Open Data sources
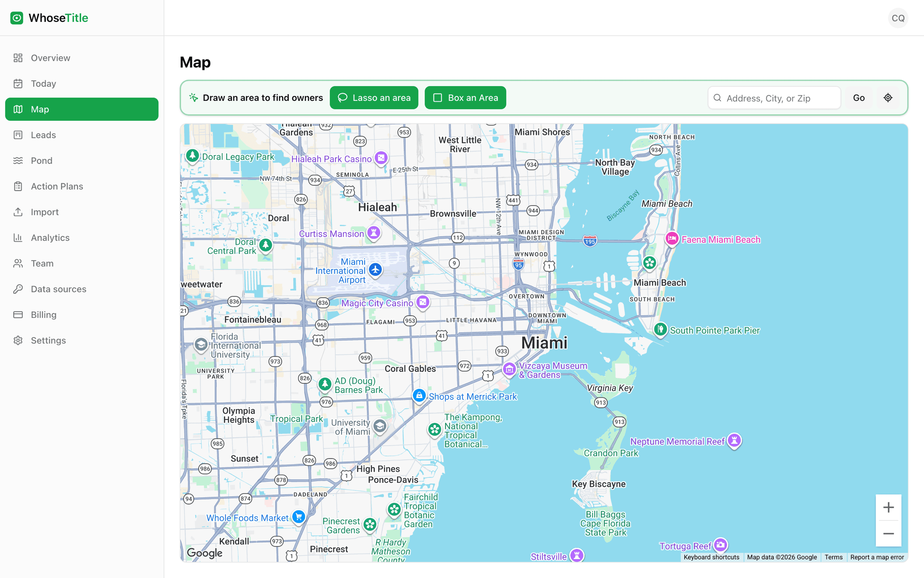The width and height of the screenshot is (924, 578). pyautogui.click(x=82, y=289)
